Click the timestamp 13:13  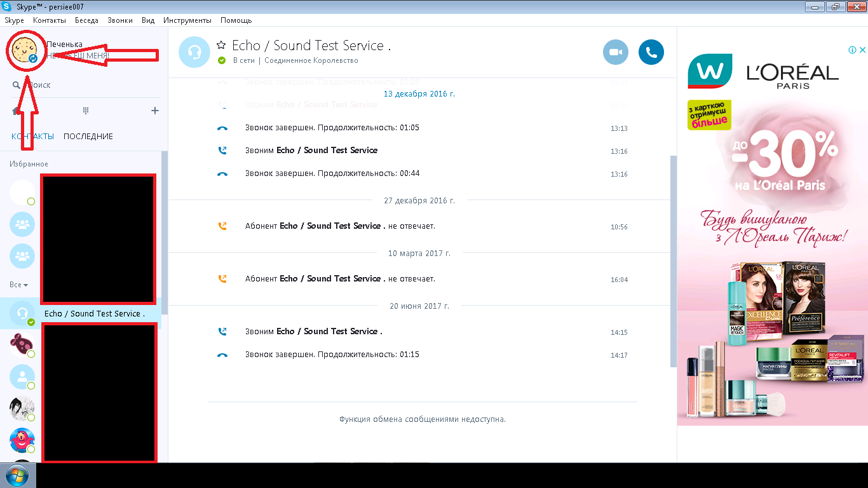[619, 128]
